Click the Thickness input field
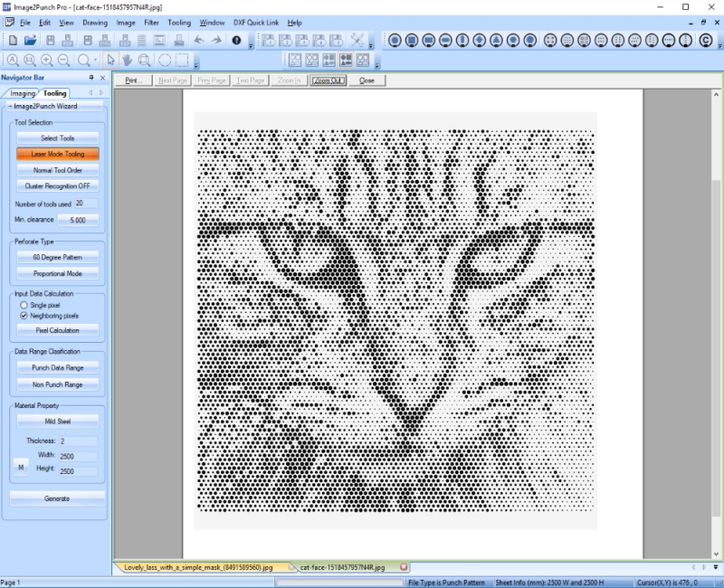The width and height of the screenshot is (724, 588). [x=79, y=441]
